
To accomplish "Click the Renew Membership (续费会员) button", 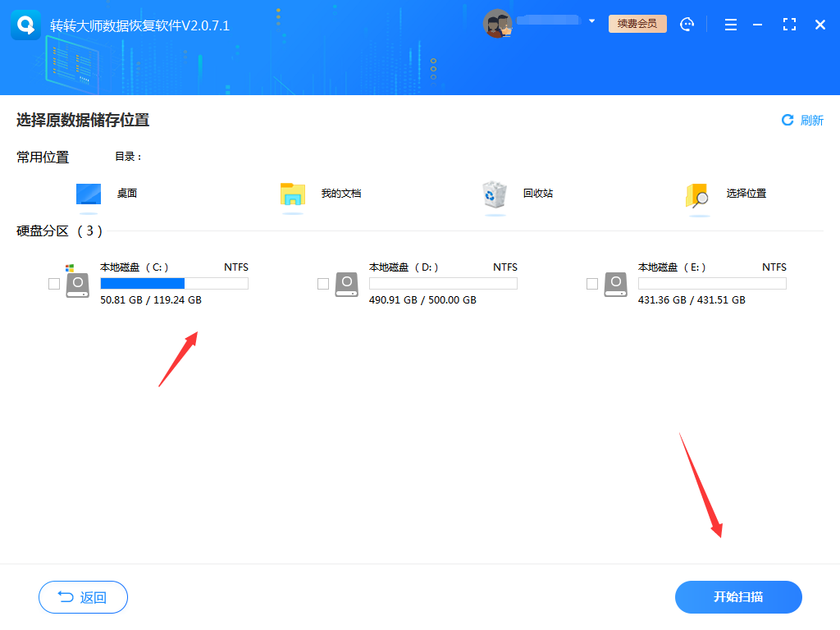I will [636, 24].
